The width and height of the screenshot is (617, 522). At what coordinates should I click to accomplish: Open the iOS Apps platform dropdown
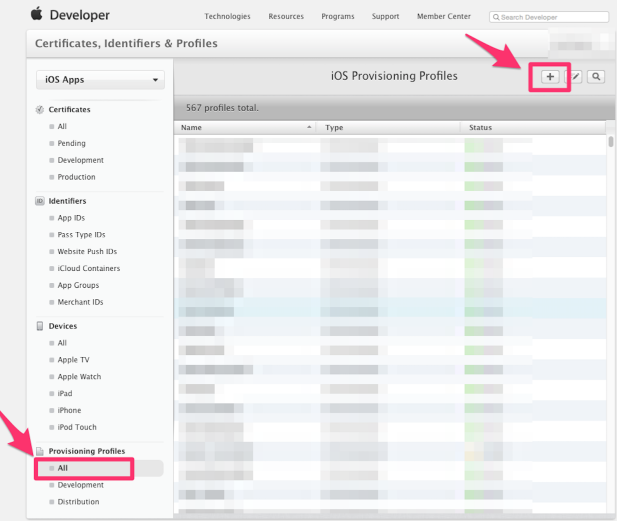(x=101, y=79)
